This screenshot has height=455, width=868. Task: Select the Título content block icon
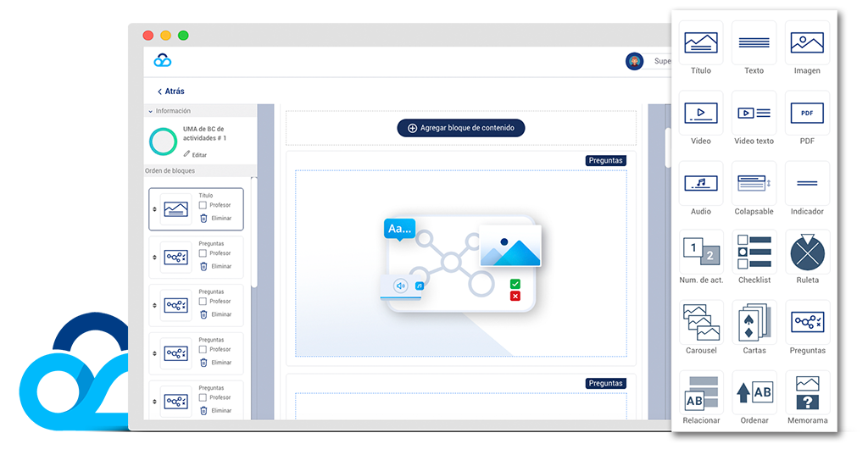tap(700, 43)
